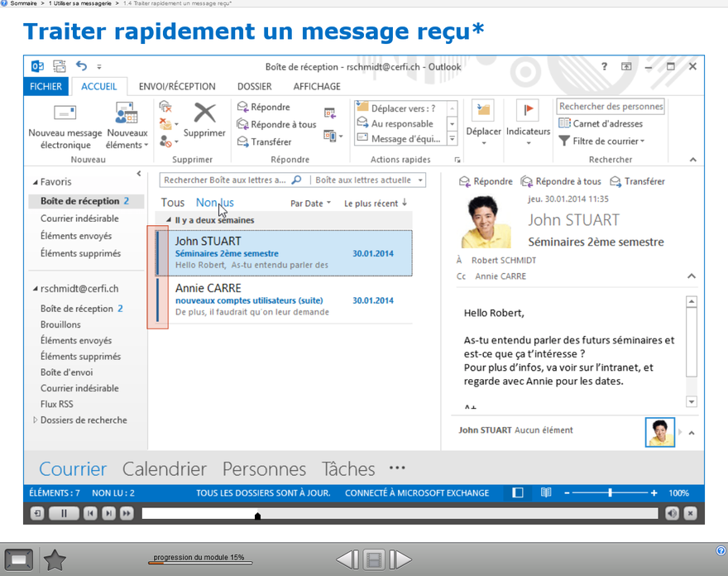Open Filtre de courrier dropdown
This screenshot has height=576, width=728.
click(602, 142)
